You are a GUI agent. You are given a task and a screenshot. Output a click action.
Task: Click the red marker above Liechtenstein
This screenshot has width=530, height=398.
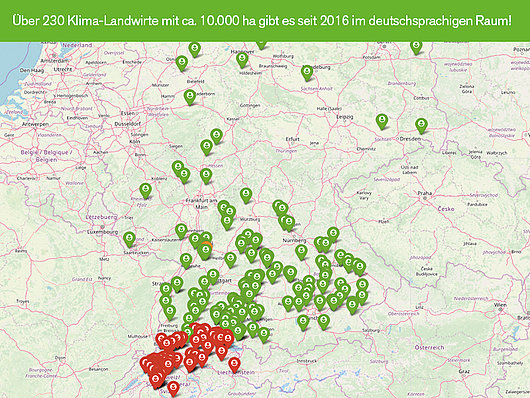[234, 366]
